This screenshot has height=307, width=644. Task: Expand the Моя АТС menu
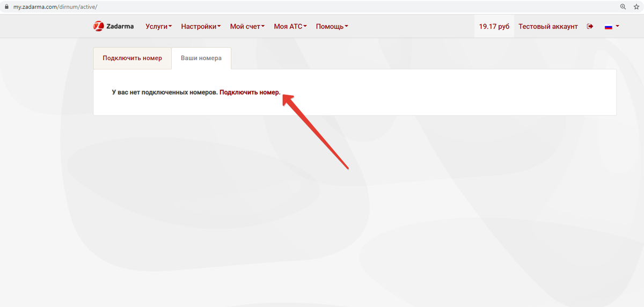(x=290, y=26)
